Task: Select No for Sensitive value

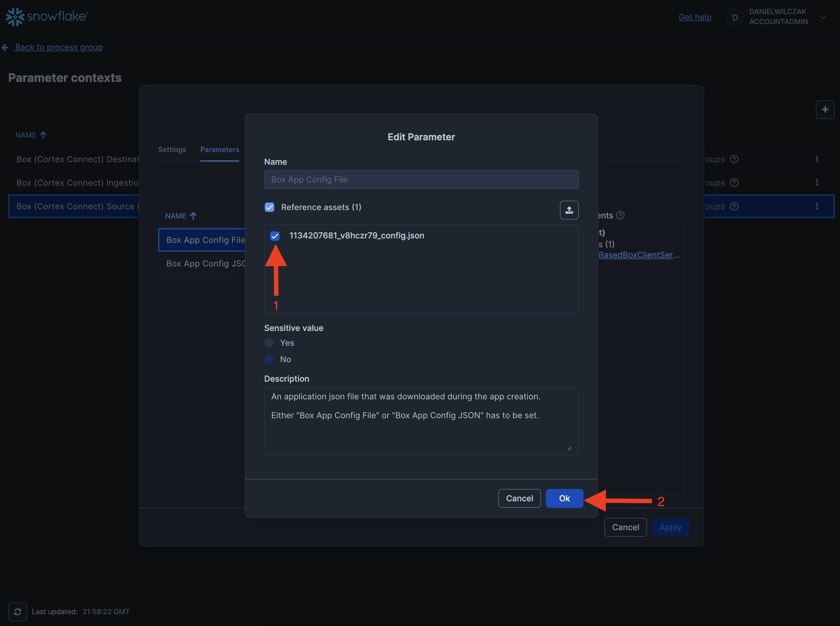Action: (269, 359)
